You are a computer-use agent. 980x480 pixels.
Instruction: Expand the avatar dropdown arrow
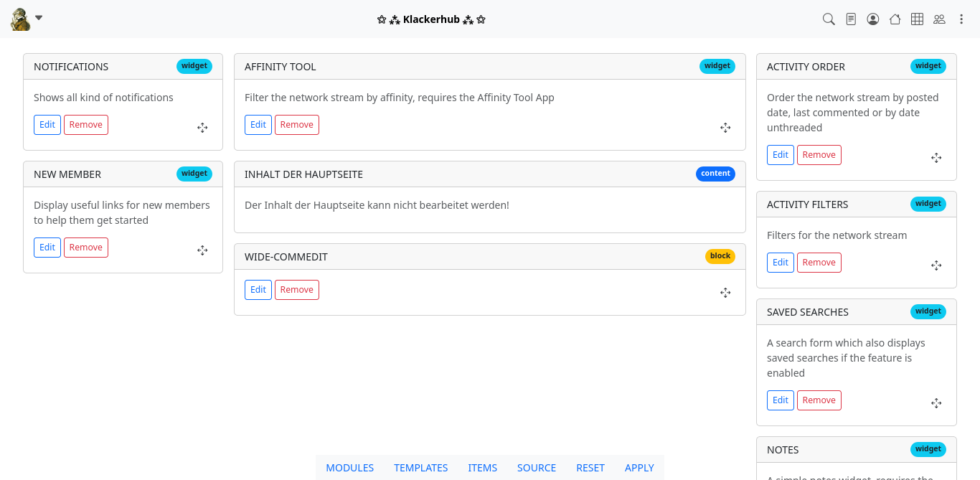point(39,18)
